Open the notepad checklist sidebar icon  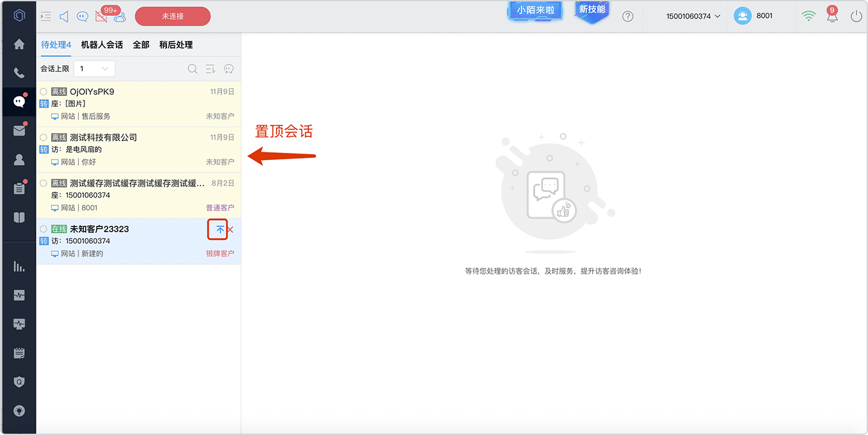point(19,353)
